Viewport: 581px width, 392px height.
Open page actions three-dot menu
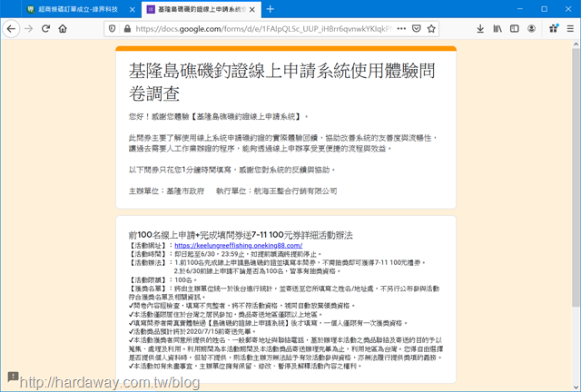[401, 28]
